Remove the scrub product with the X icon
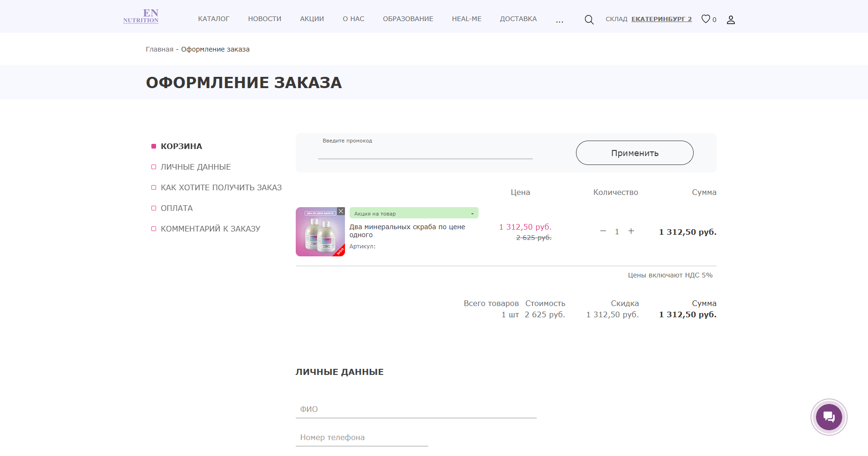Viewport: 868px width, 456px height. click(340, 211)
